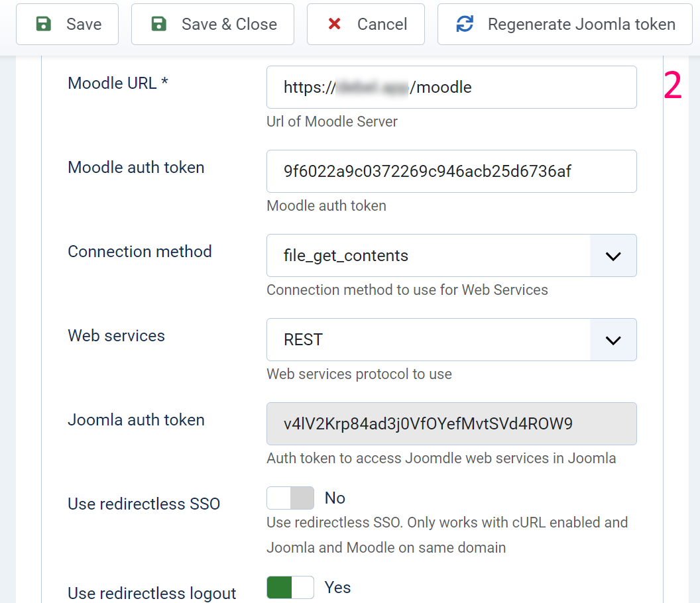The image size is (700, 603).
Task: Toggle the Use redirectless SSO switch
Action: point(290,498)
